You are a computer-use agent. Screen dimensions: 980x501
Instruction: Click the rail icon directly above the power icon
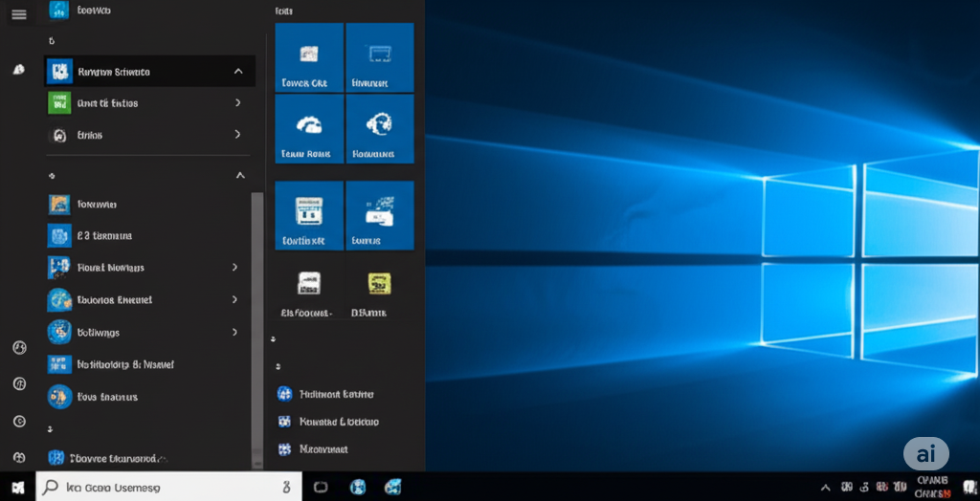click(19, 422)
